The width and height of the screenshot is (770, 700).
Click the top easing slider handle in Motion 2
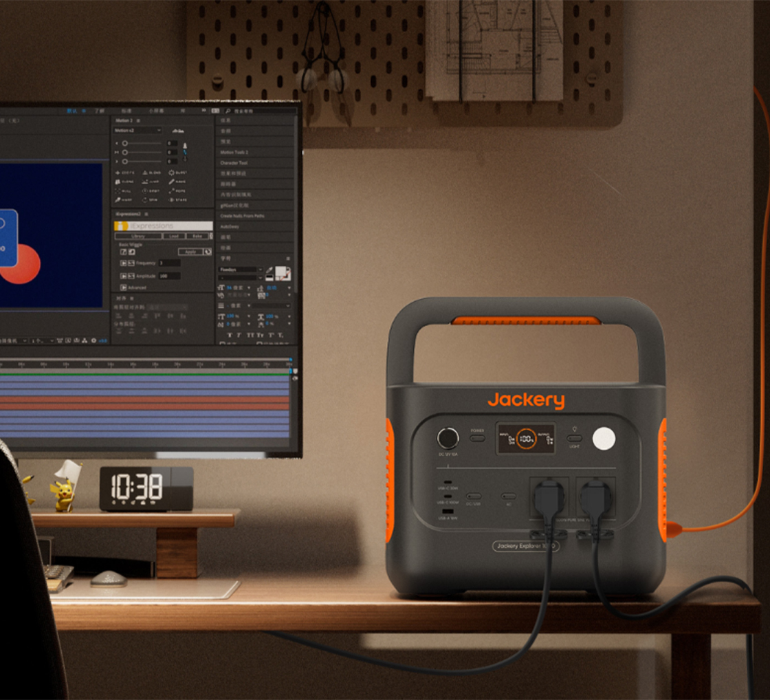tap(125, 143)
